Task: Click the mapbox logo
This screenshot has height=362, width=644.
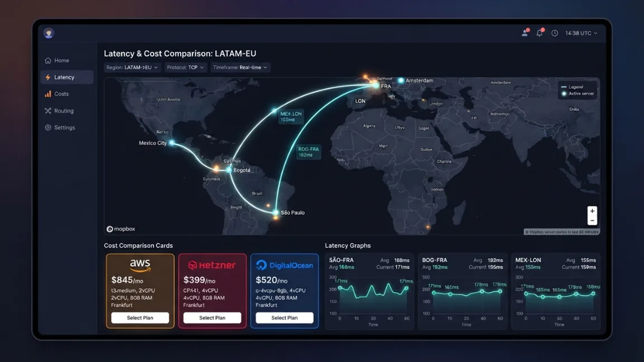Action: [x=121, y=229]
